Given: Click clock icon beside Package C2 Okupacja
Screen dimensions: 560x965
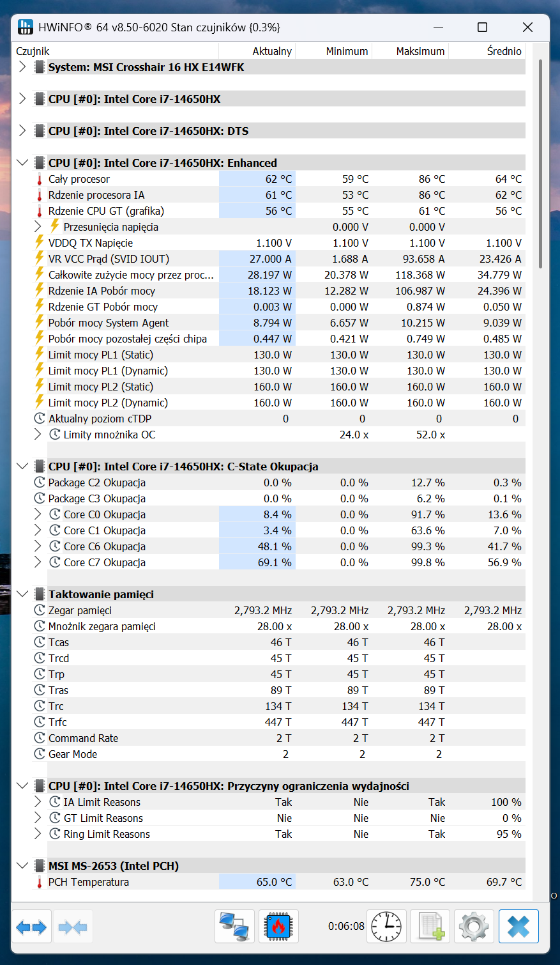Looking at the screenshot, I should click(40, 483).
